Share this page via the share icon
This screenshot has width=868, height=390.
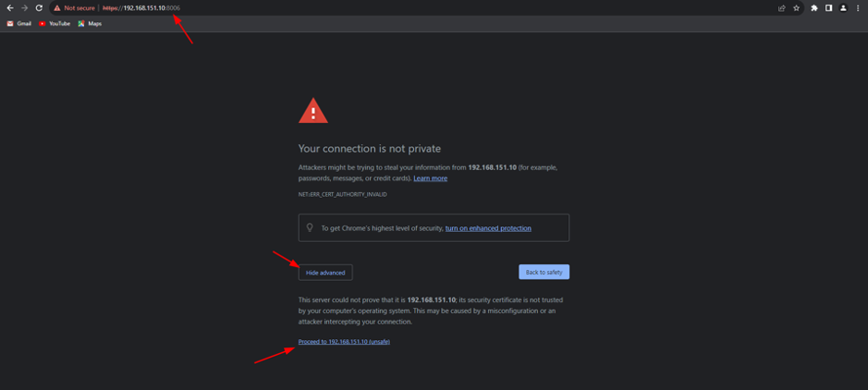(x=782, y=8)
